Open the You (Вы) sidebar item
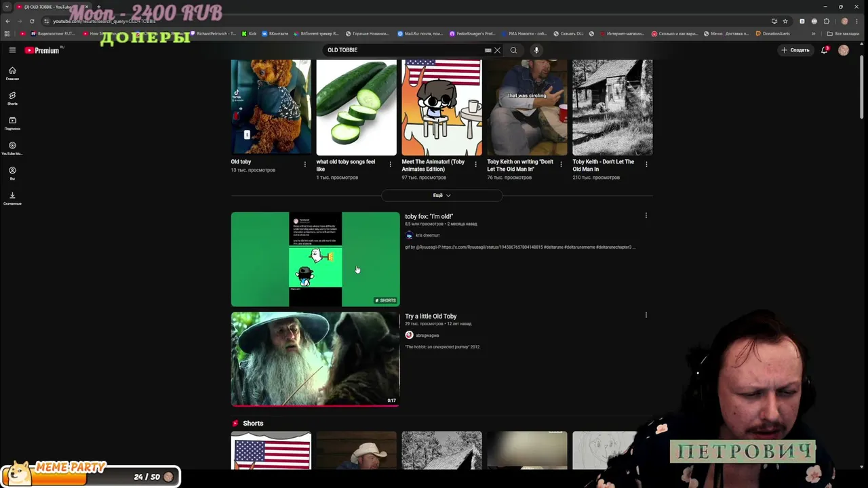868x488 pixels. click(12, 174)
